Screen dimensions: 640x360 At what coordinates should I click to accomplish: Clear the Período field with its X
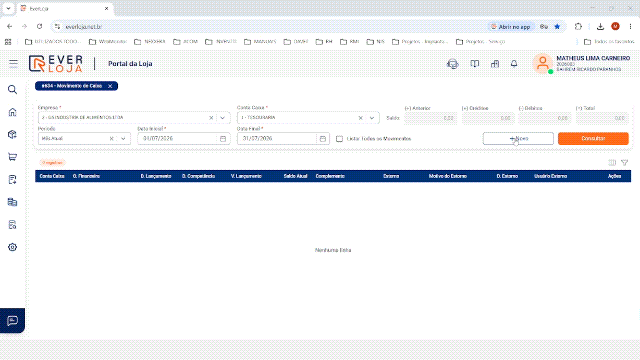click(x=111, y=139)
